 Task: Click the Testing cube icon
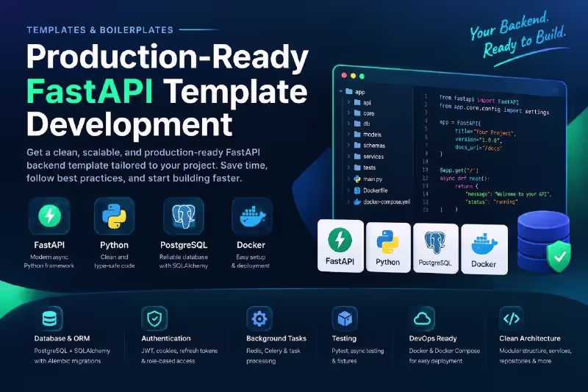tap(345, 318)
